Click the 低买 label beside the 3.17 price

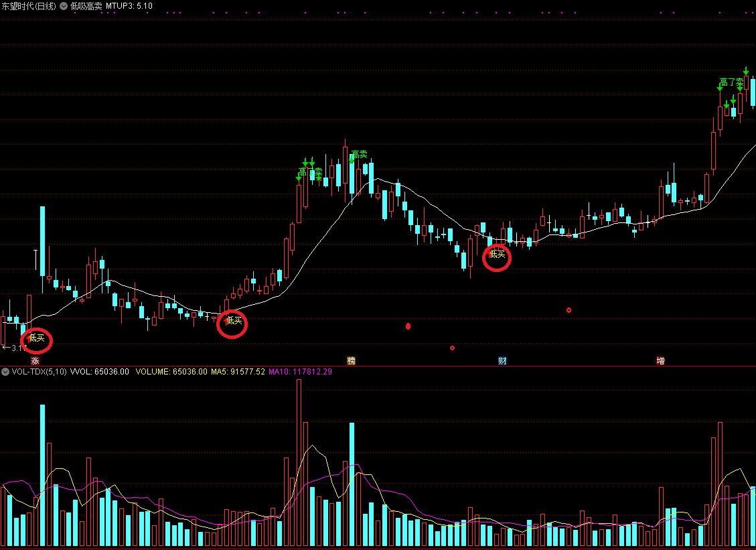click(x=37, y=338)
